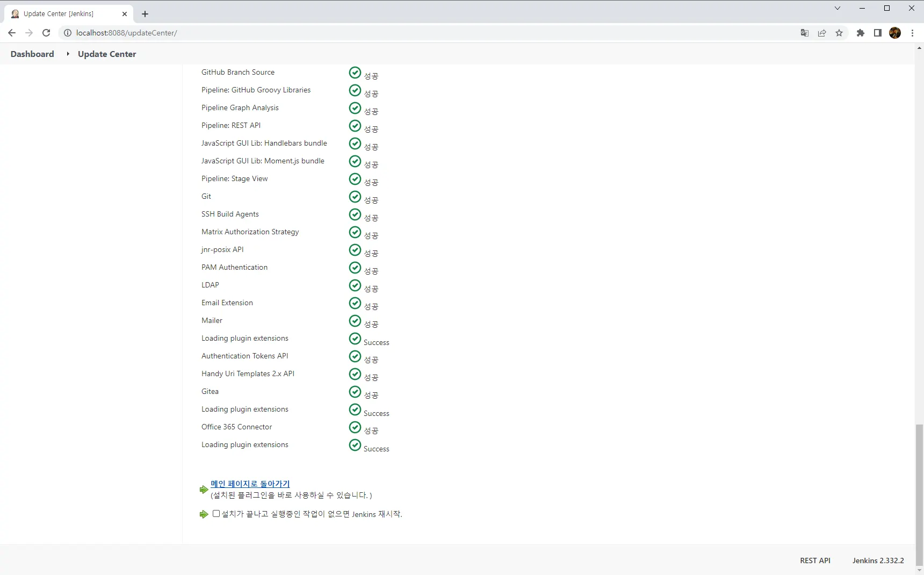Click the Pipeline: Stage View plugin name
The height and width of the screenshot is (575, 924).
[235, 178]
